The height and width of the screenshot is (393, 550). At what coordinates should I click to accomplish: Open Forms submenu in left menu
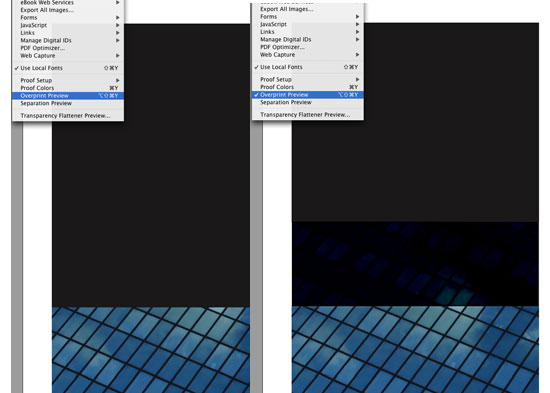(x=68, y=18)
